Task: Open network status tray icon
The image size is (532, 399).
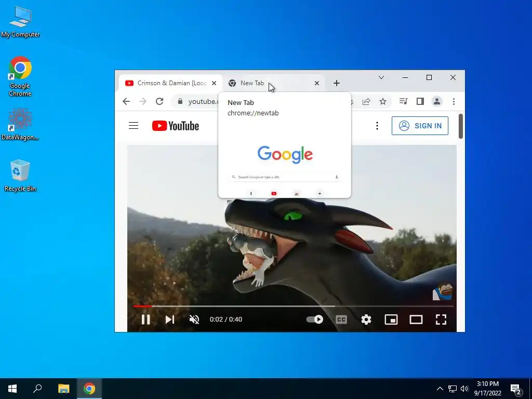Action: pos(453,389)
